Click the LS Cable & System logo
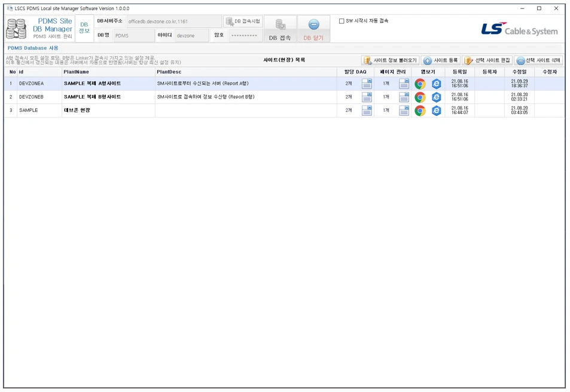The width and height of the screenshot is (570, 392). (x=520, y=29)
